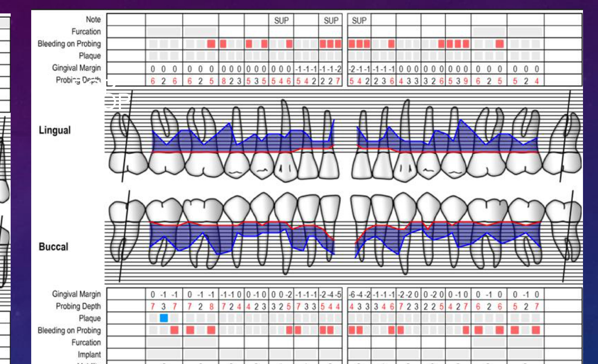Click the Implant row label
The image size is (598, 364).
[x=89, y=355]
